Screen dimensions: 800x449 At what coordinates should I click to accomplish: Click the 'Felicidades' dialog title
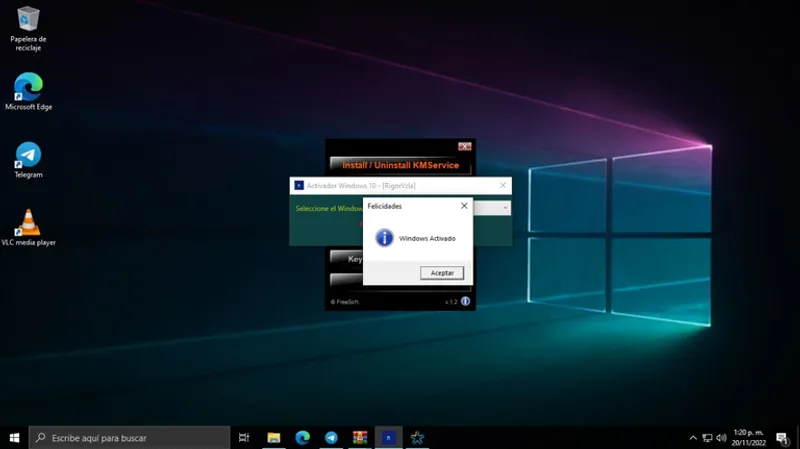click(384, 206)
